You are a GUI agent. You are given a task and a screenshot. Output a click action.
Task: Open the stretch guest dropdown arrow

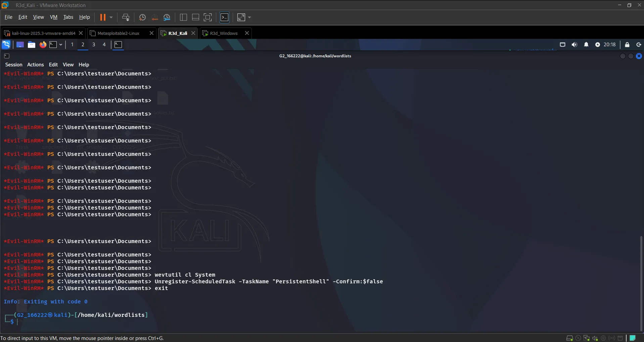[x=249, y=17]
